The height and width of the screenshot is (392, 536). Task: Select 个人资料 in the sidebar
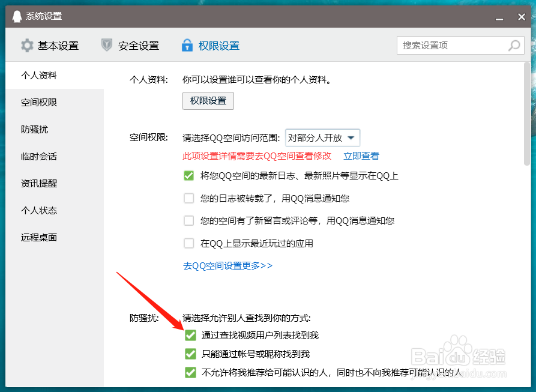(55, 75)
